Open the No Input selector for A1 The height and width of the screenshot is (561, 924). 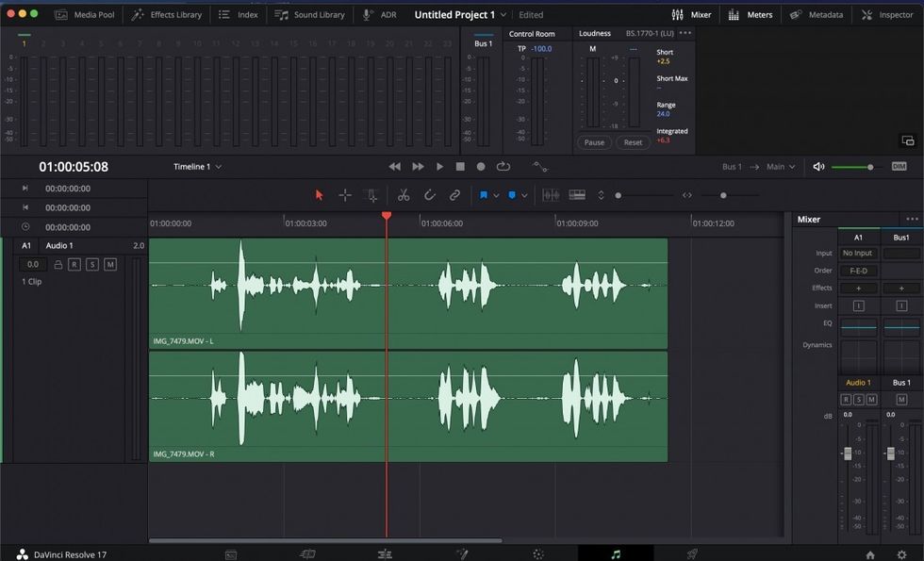tap(857, 254)
